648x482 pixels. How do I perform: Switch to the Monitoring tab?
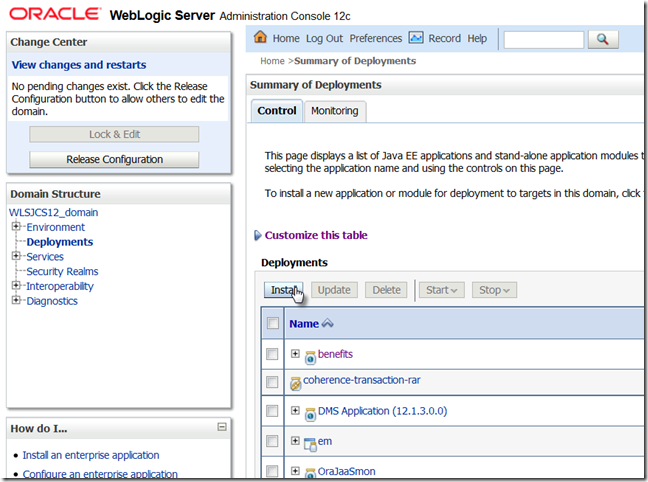[x=334, y=111]
